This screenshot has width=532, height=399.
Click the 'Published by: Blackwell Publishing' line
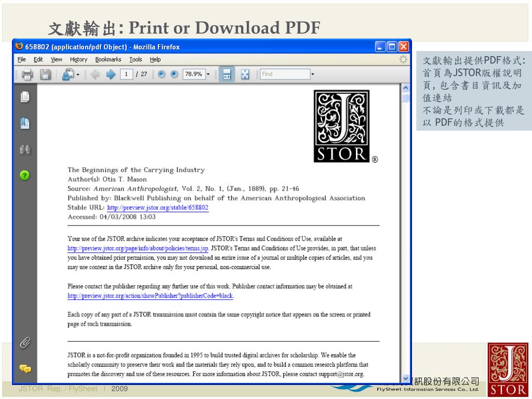tap(216, 198)
